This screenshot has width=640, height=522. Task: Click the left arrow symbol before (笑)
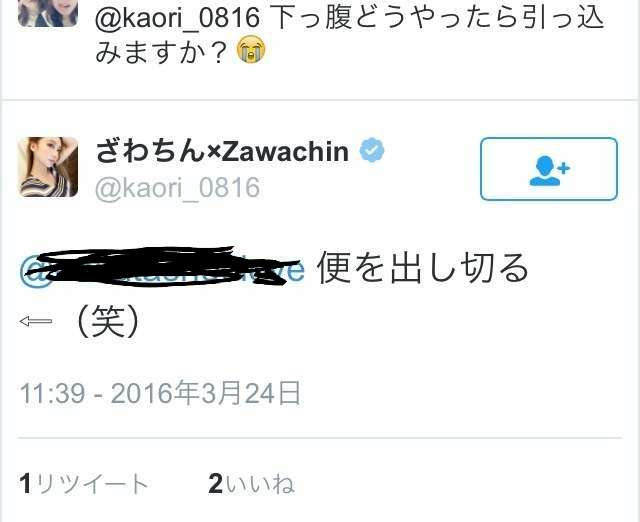(x=36, y=321)
